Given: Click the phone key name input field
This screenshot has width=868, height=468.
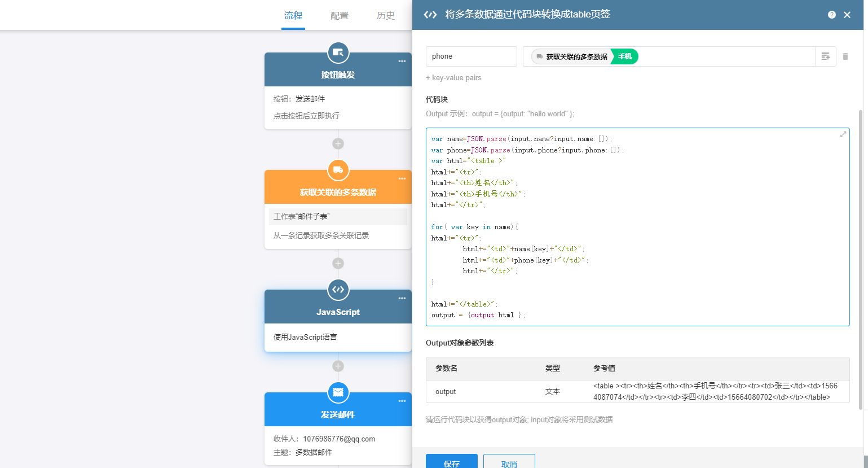Looking at the screenshot, I should coord(471,56).
